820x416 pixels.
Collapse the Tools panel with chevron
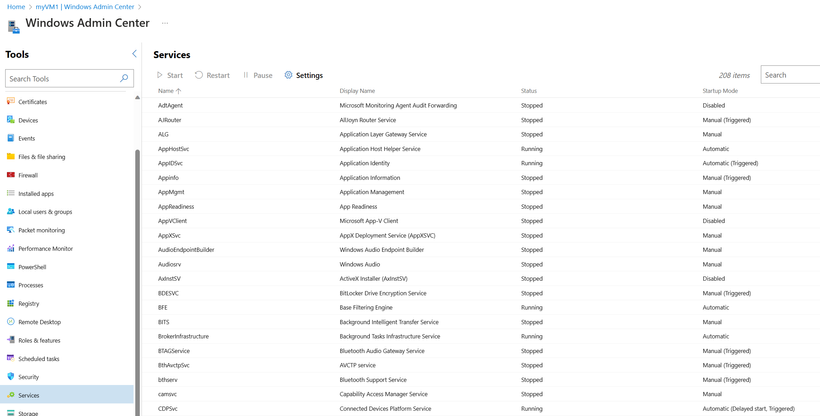click(x=134, y=54)
